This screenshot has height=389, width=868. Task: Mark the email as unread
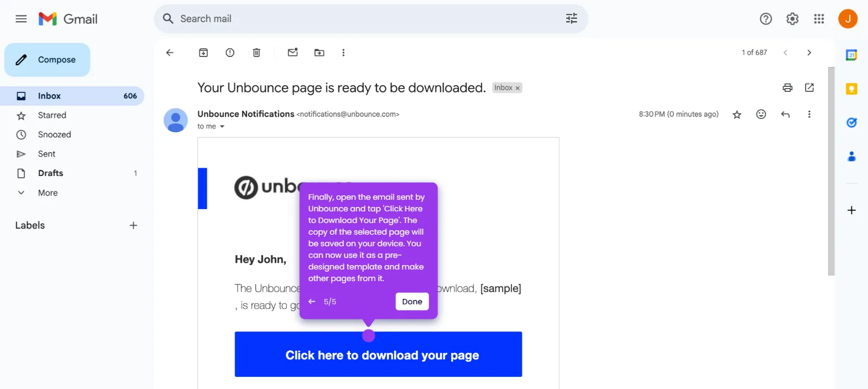click(293, 53)
